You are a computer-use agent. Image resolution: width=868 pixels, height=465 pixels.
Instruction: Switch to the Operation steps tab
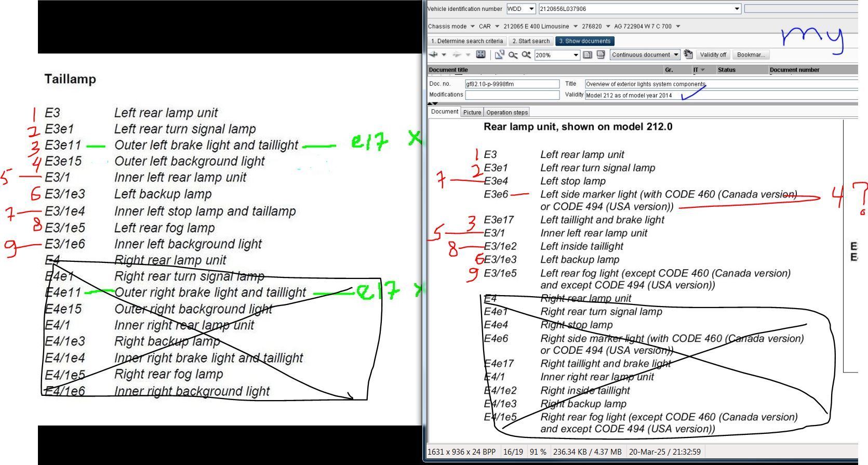click(507, 112)
